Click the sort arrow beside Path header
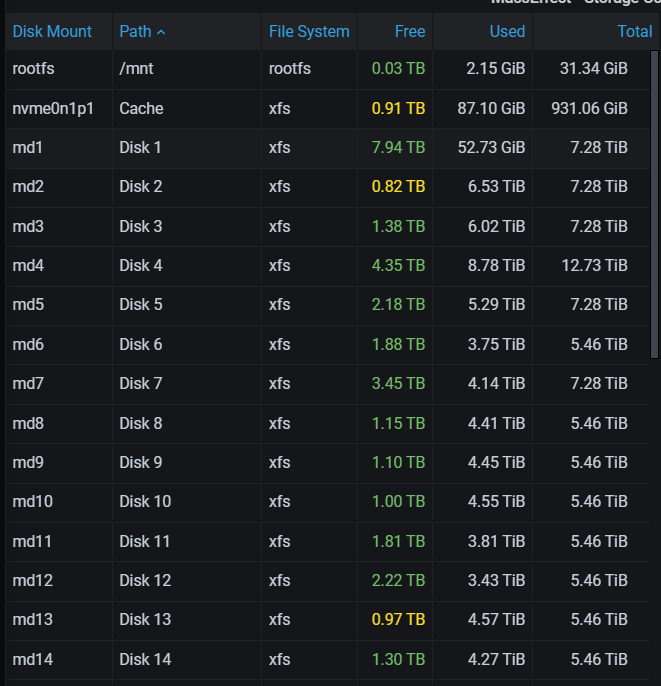This screenshot has height=686, width=661. (x=161, y=32)
